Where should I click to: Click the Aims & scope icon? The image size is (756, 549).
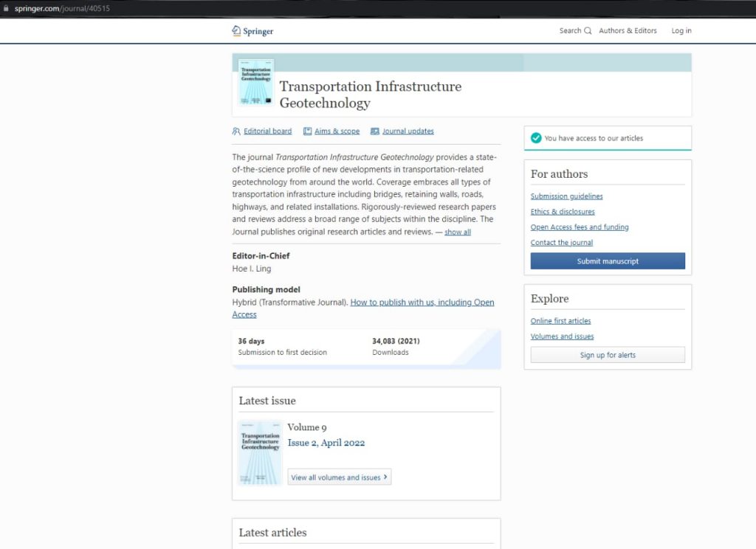(307, 131)
